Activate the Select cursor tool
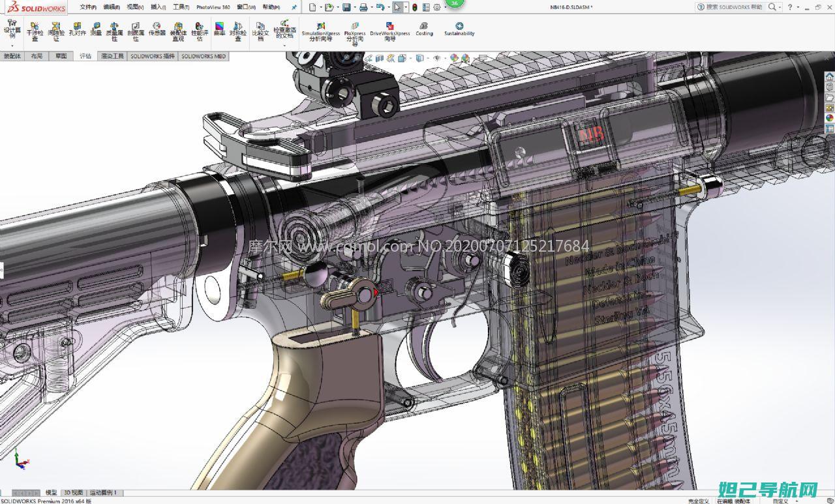The image size is (835, 504). pyautogui.click(x=397, y=7)
